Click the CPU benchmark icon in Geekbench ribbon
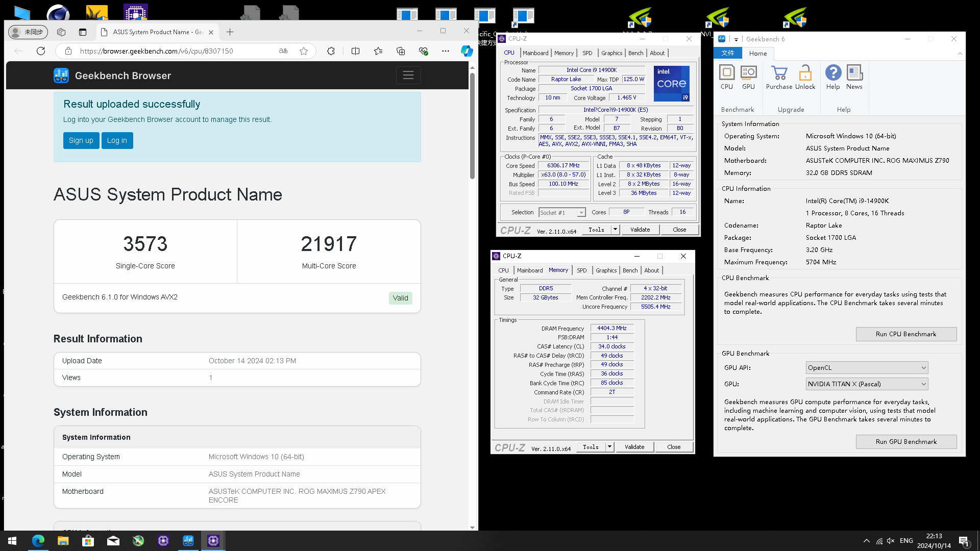This screenshot has width=980, height=551. [x=727, y=78]
